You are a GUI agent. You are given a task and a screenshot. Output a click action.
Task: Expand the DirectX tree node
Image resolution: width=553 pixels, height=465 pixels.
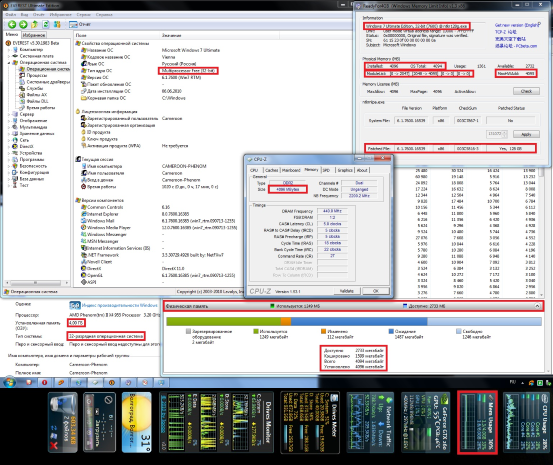pos(9,146)
